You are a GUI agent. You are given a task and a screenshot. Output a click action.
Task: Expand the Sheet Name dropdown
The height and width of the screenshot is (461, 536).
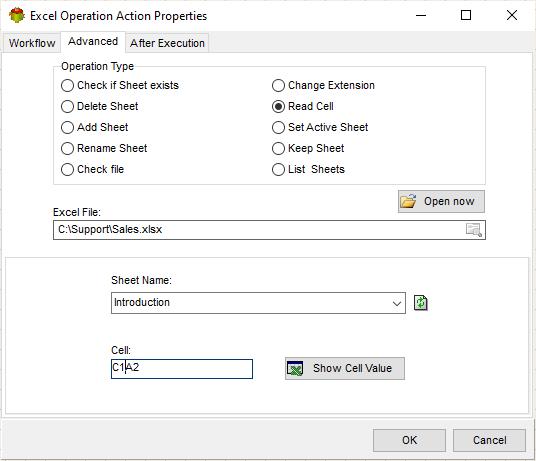pos(397,303)
